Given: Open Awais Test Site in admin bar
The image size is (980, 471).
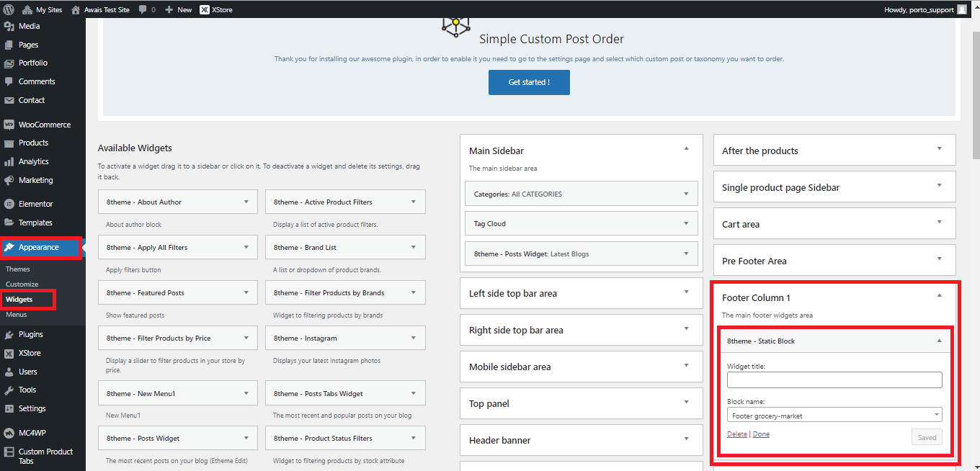Looking at the screenshot, I should pyautogui.click(x=100, y=10).
